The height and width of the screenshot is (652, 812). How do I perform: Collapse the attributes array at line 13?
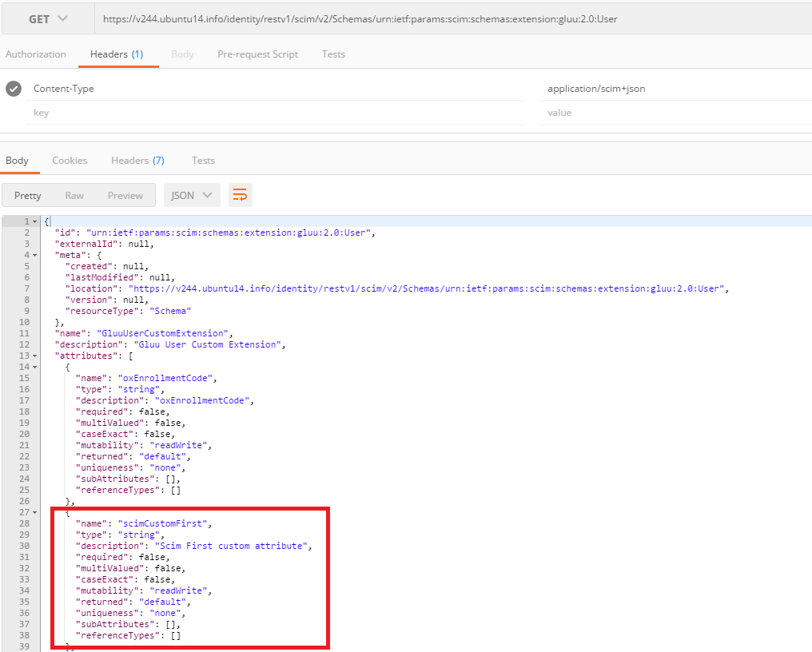click(34, 356)
